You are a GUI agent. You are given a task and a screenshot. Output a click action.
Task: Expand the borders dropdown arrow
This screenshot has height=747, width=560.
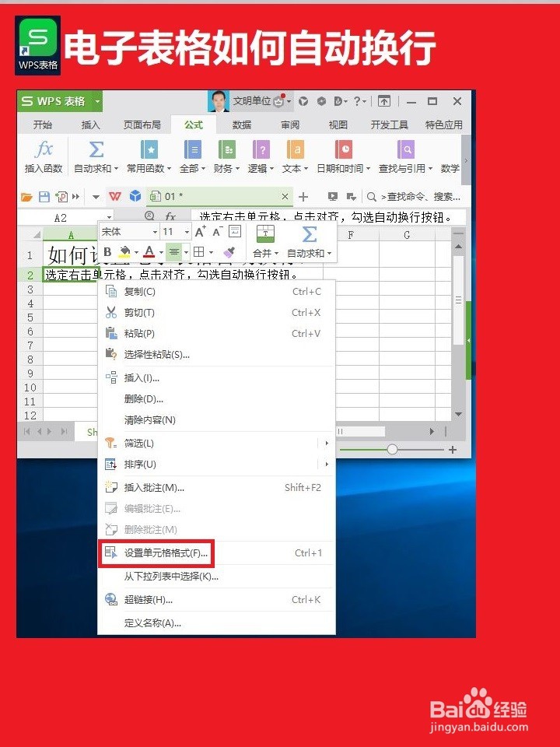click(211, 252)
